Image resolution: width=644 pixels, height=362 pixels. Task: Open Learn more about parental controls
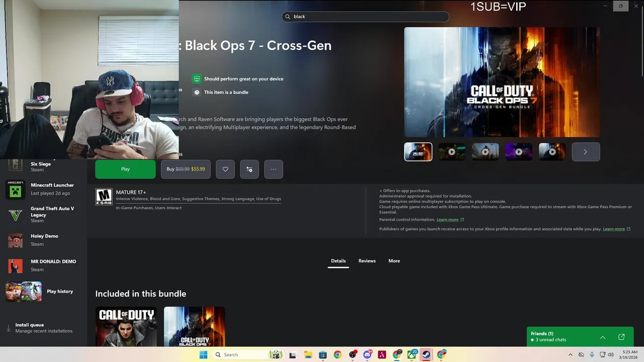click(450, 220)
